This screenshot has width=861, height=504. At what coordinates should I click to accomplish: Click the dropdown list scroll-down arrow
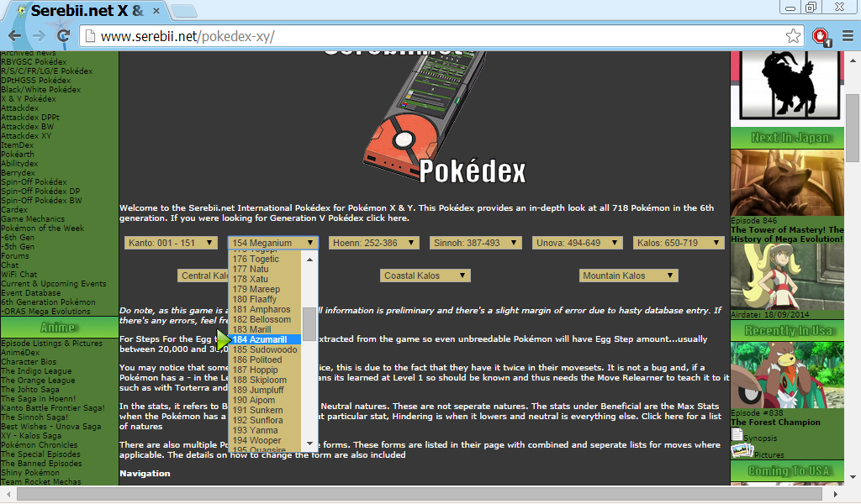[309, 444]
